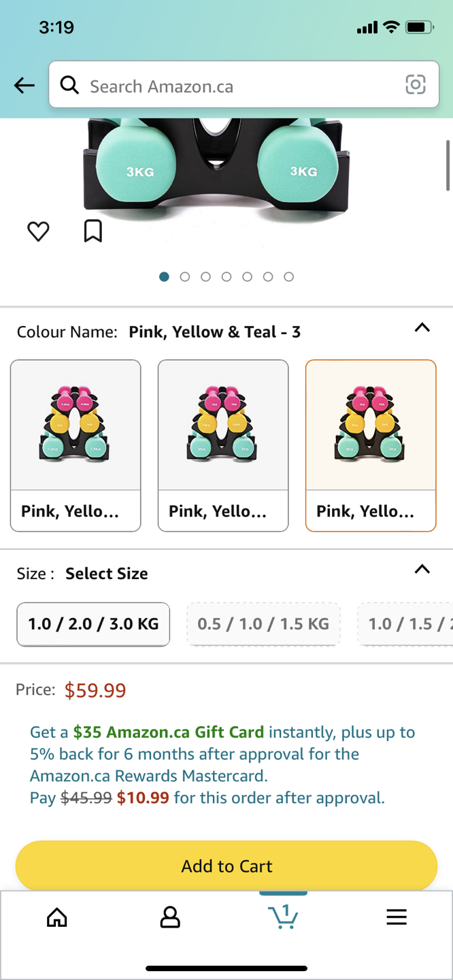Image resolution: width=453 pixels, height=980 pixels.
Task: Jump to second image carousel dot
Action: coord(184,277)
